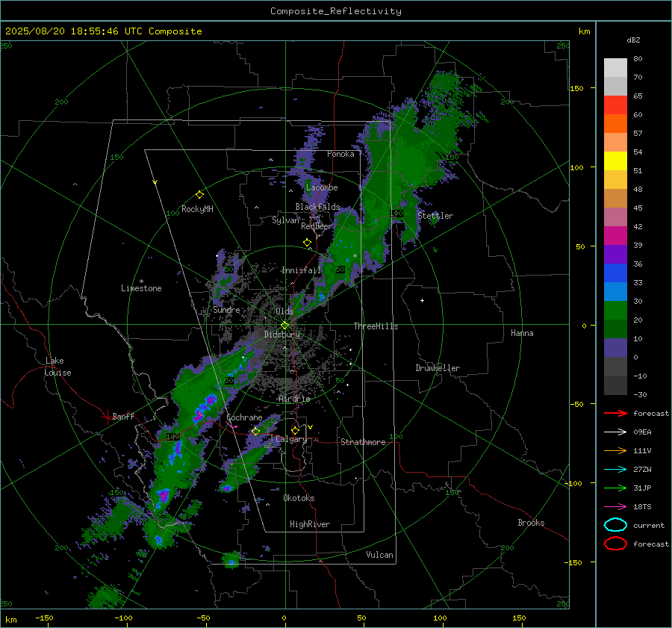Pick the cyan 27ZW arrow in legend
Screen dimensions: 672x628
pos(615,470)
